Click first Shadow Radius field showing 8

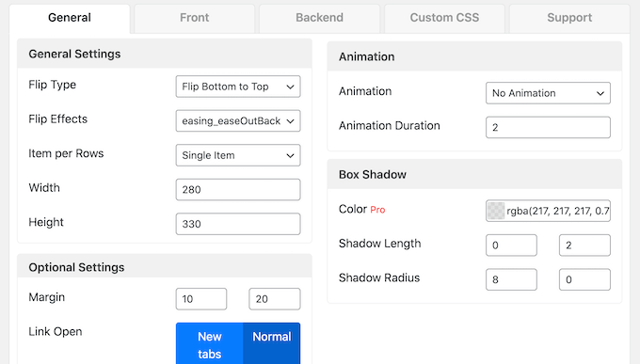[511, 279]
